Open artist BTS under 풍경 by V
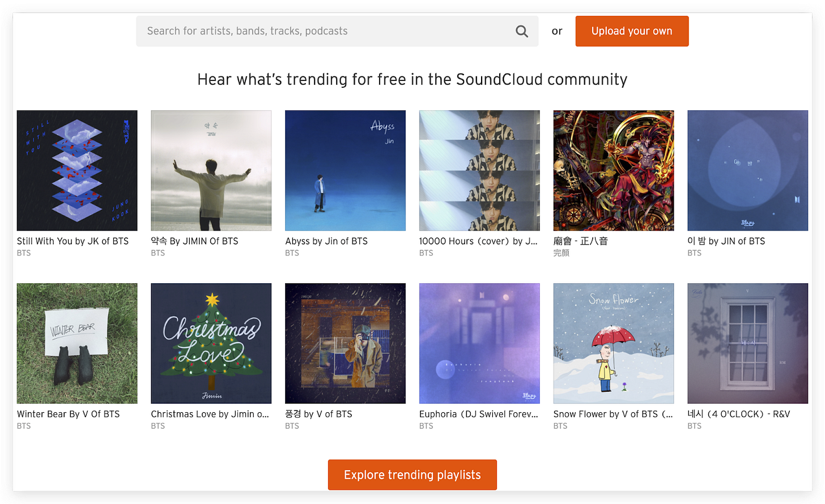Screen dimensions: 825x504 (x=292, y=426)
